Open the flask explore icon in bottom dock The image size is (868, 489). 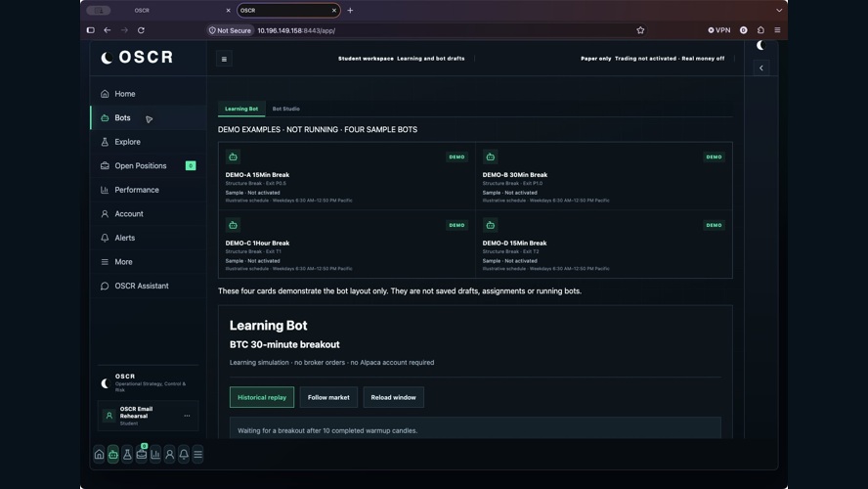tap(127, 454)
